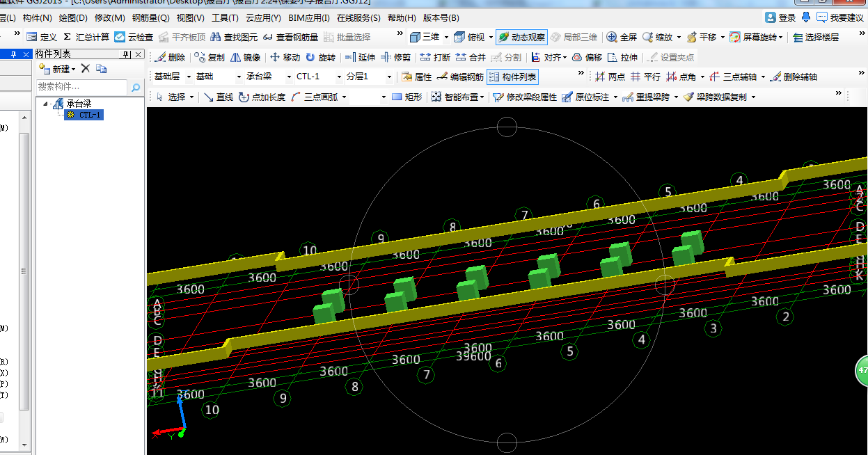Open the 三点画弧 arc options dropdown
Viewport: 868px width, 455px height.
click(344, 97)
